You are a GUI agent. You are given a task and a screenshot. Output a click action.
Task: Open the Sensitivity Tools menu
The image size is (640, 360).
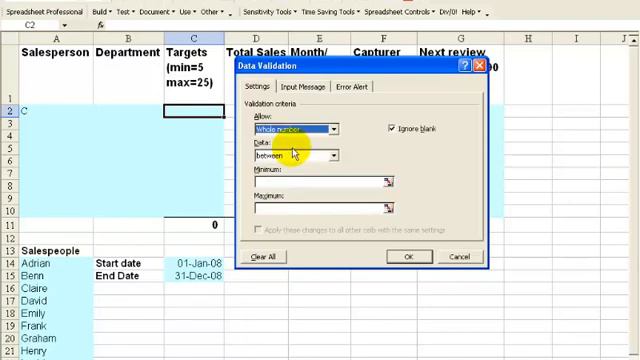pyautogui.click(x=270, y=12)
